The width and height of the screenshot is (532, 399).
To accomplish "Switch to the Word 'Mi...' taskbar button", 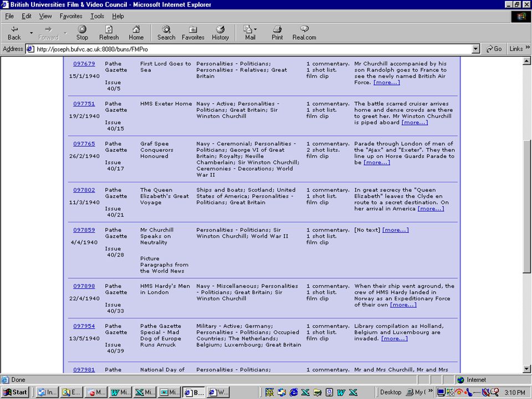I will (x=120, y=392).
